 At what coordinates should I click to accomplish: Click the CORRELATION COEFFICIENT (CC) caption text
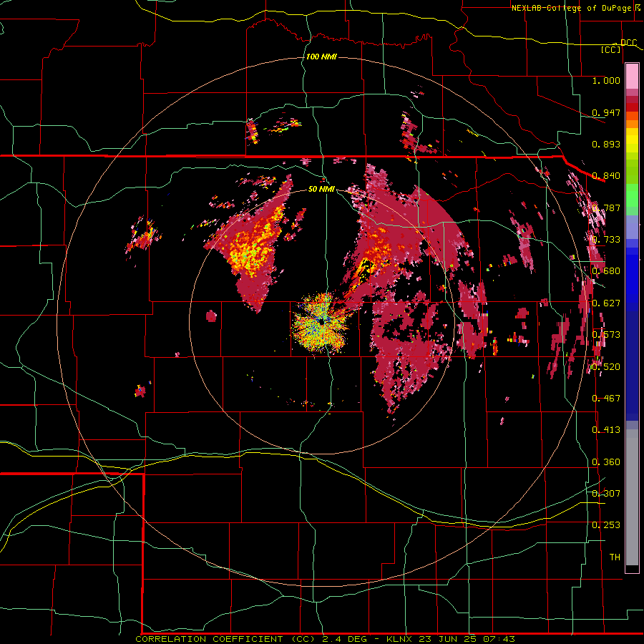click(226, 639)
